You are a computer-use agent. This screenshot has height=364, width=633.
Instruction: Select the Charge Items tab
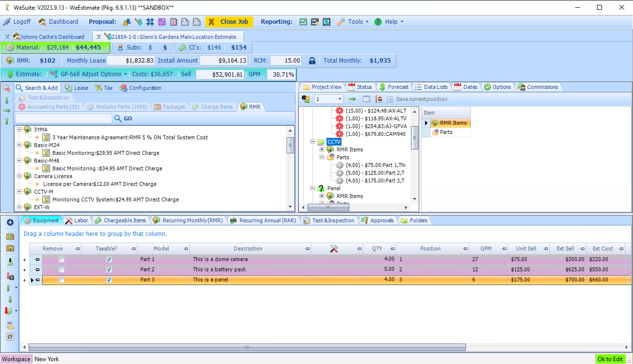point(213,107)
